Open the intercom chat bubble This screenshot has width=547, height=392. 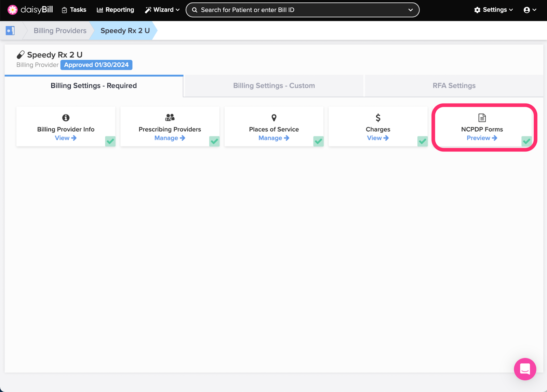coord(525,369)
